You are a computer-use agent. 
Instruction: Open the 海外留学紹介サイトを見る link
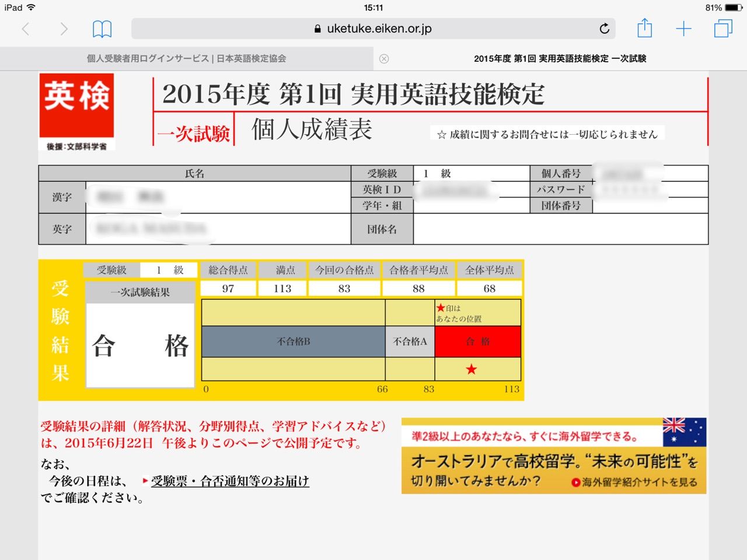point(634,482)
